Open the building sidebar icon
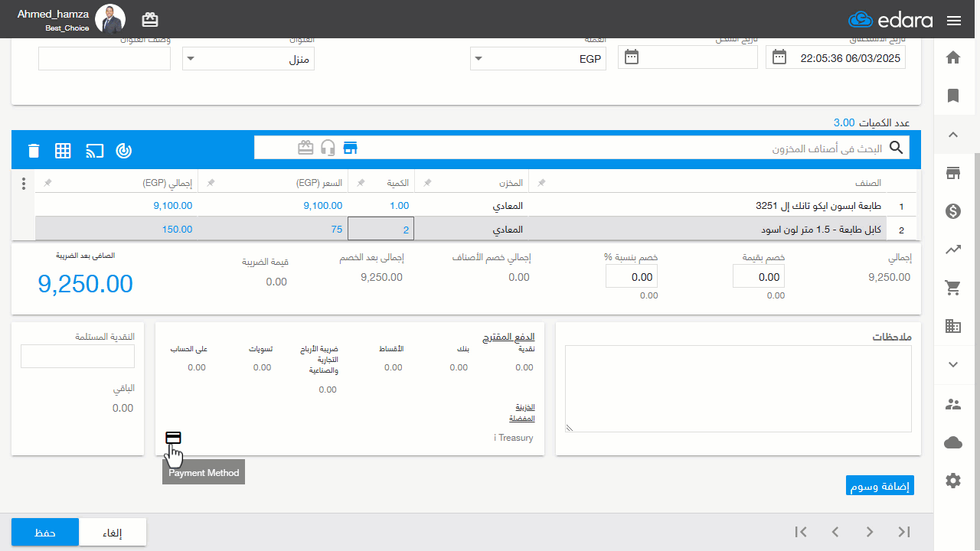Viewport: 980px width, 551px height. click(x=953, y=326)
